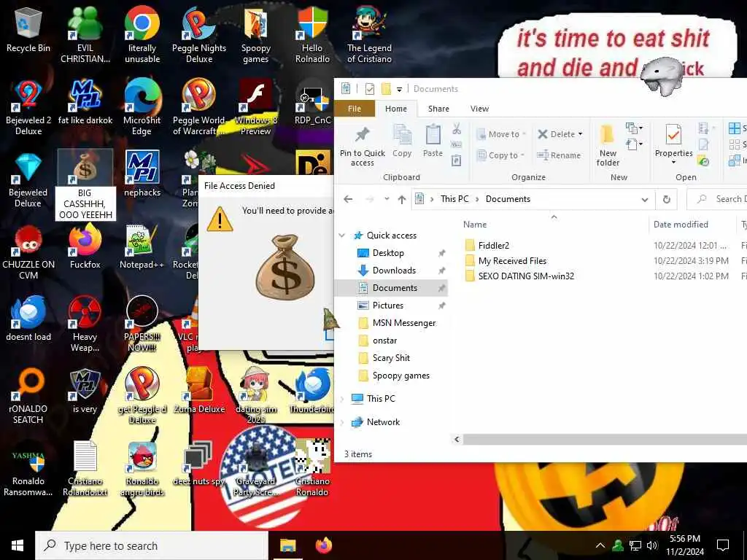This screenshot has height=560, width=747.
Task: Select the Bejeweled 2 Deluxe icon
Action: pyautogui.click(x=28, y=107)
